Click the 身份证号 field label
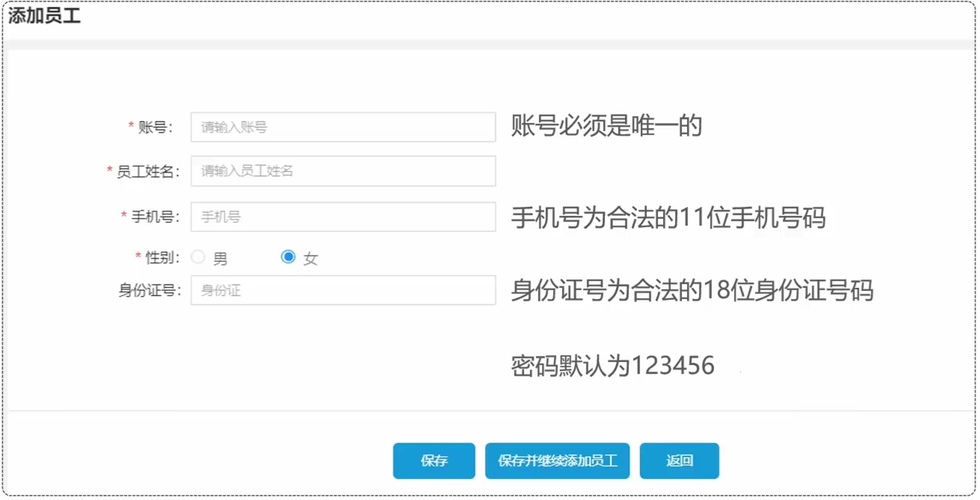Screen dimensions: 980x500 click(x=149, y=291)
